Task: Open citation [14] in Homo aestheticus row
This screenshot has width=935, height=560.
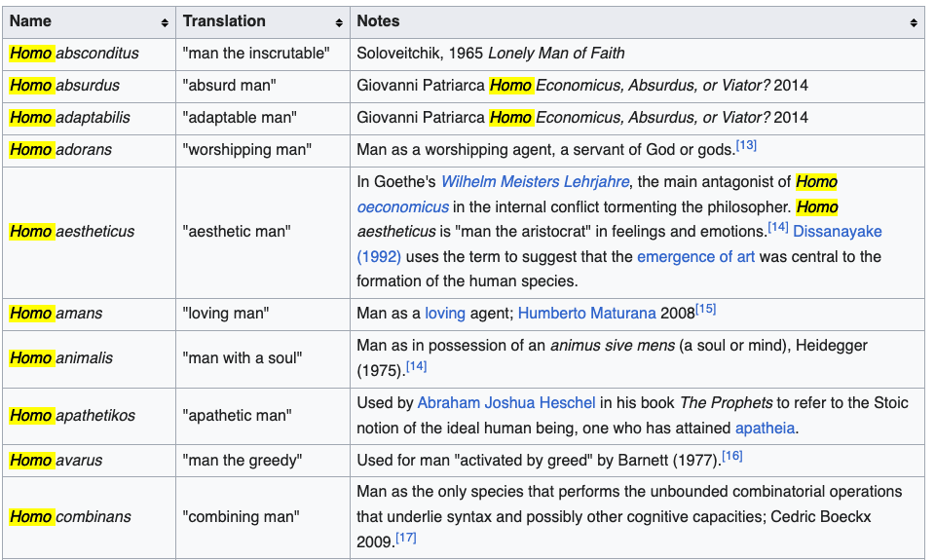Action: coord(777,227)
